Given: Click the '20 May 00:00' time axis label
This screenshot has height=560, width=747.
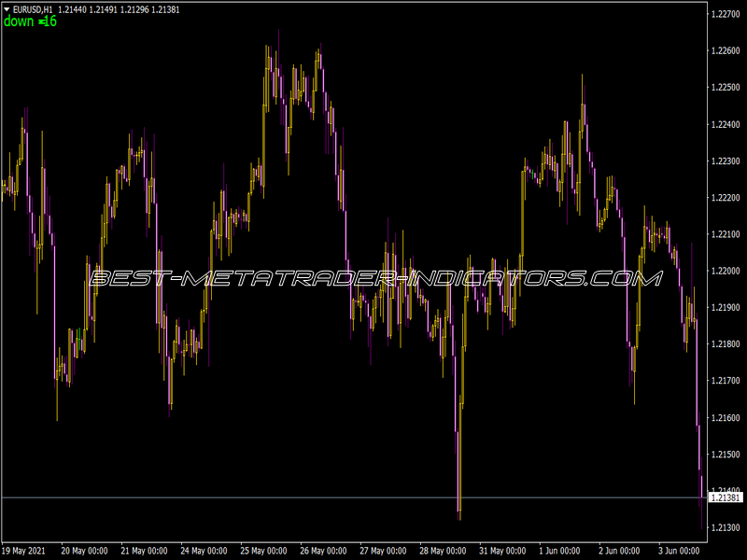Looking at the screenshot, I should pyautogui.click(x=84, y=551).
